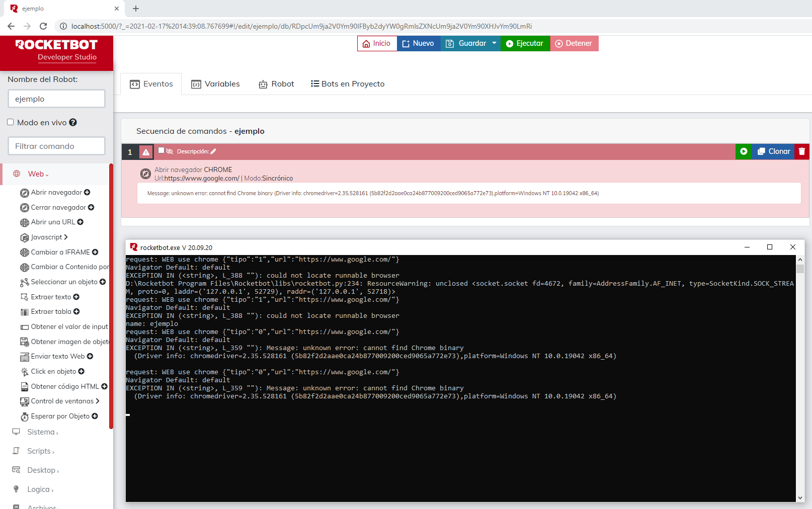The width and height of the screenshot is (812, 509).
Task: Open the Guardar dropdown arrow
Action: [x=494, y=43]
